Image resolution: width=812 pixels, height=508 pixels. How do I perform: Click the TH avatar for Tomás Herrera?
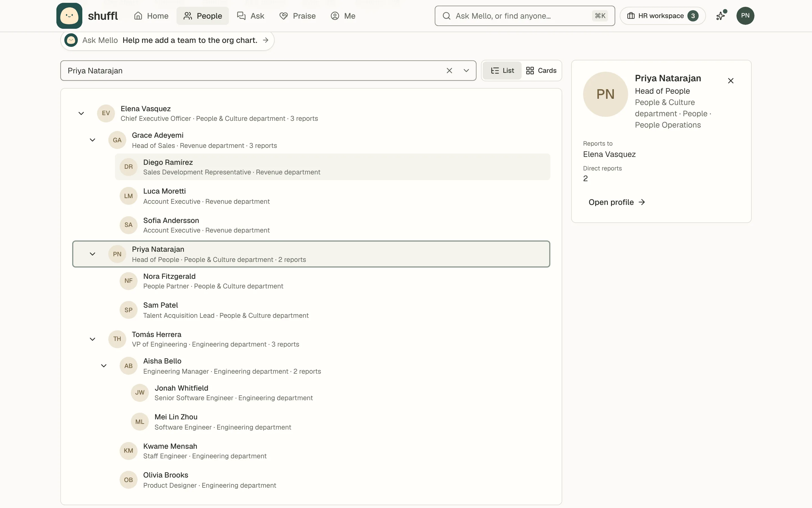[117, 339]
